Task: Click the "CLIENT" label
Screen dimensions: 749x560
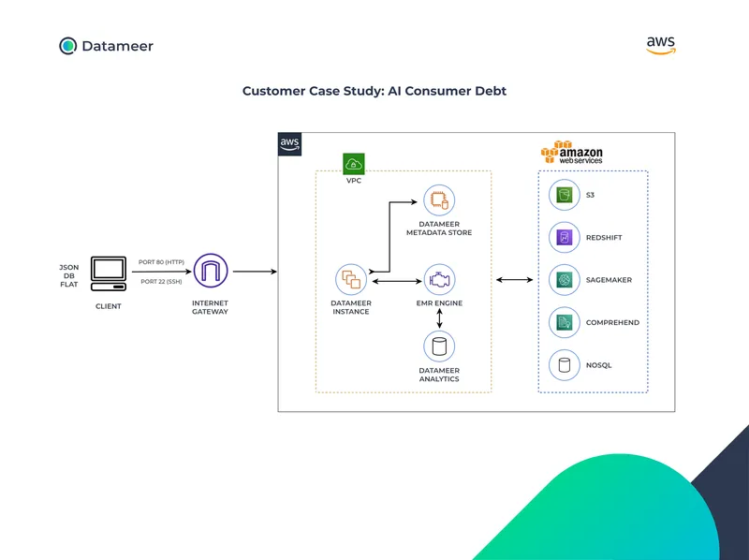Action: point(109,306)
